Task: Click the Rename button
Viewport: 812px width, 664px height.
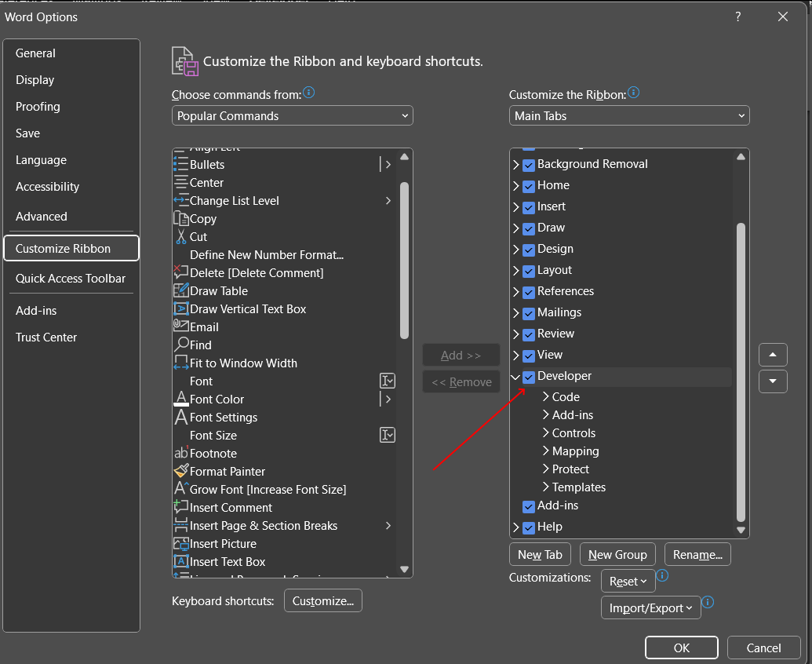Action: click(x=697, y=555)
